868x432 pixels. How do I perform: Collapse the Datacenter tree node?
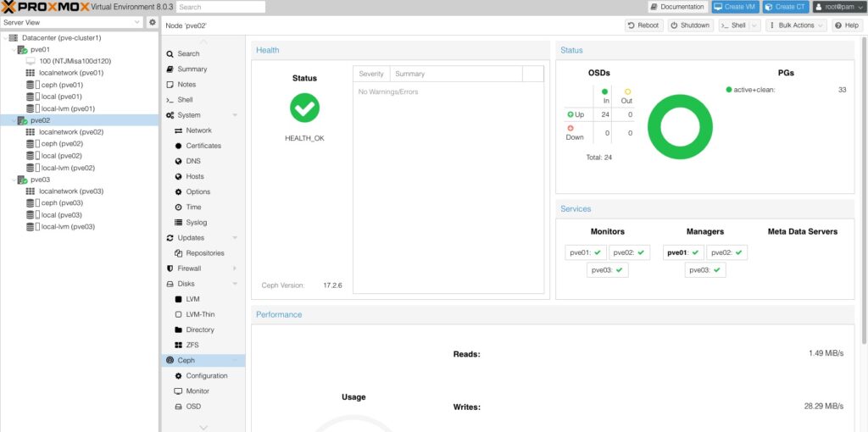tap(5, 38)
